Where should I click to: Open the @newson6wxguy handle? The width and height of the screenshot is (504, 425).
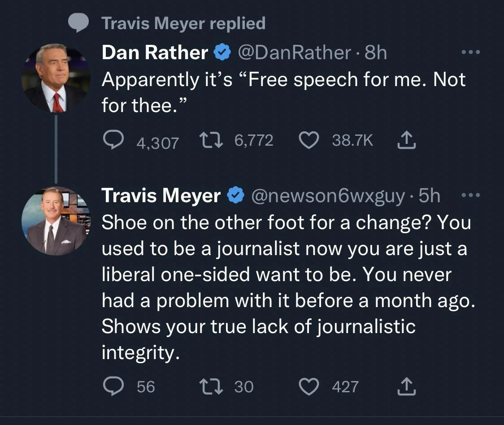pyautogui.click(x=327, y=196)
